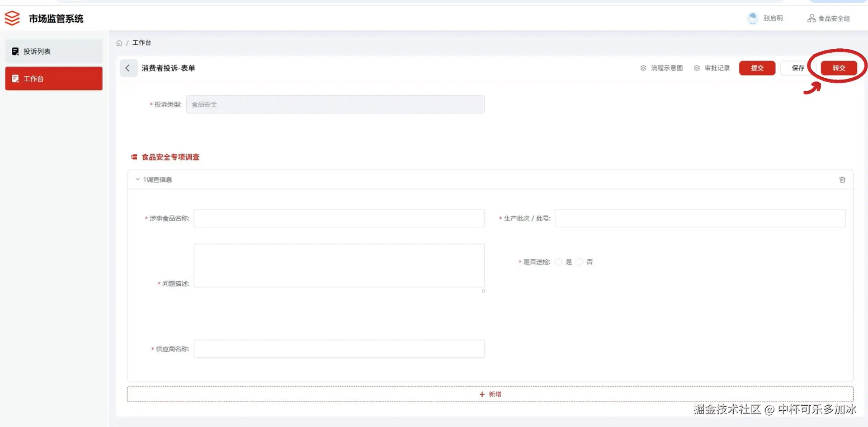Click the 流程示意图 layers icon

click(x=643, y=68)
